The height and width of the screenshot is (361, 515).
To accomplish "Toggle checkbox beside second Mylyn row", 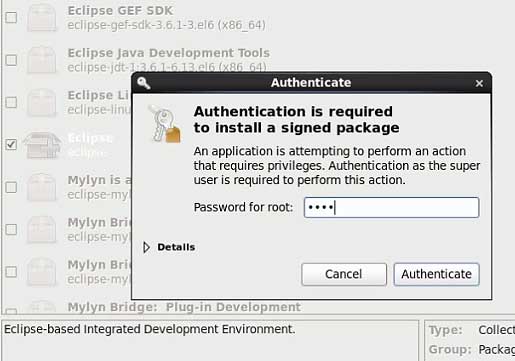I will 11,229.
